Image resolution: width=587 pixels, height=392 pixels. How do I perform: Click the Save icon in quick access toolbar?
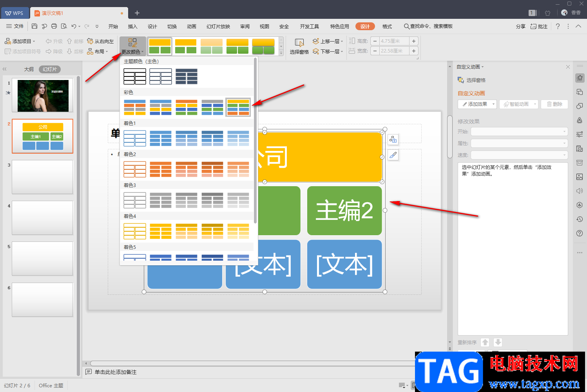(x=34, y=26)
